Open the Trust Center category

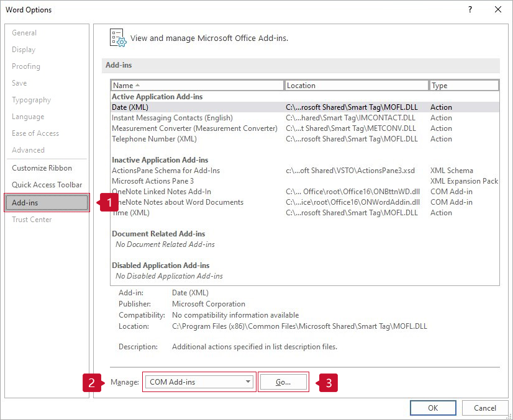32,220
